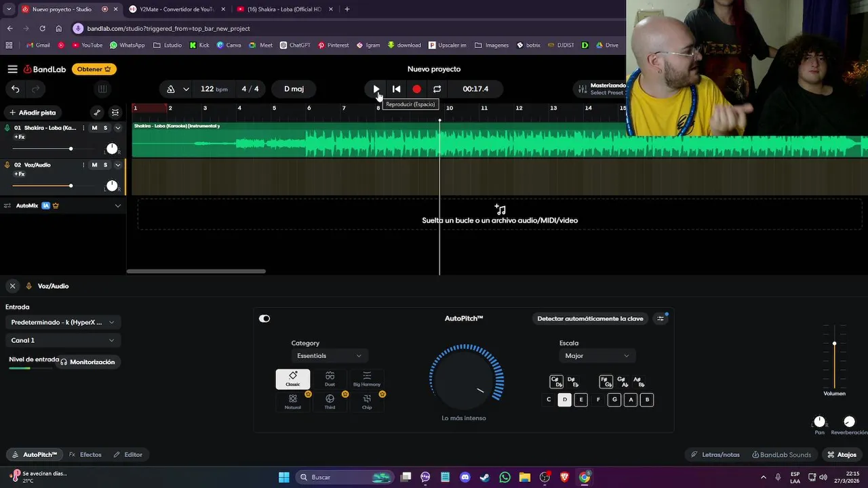Select the Natural AutoPitch preset
Image resolution: width=868 pixels, height=488 pixels.
point(293,401)
